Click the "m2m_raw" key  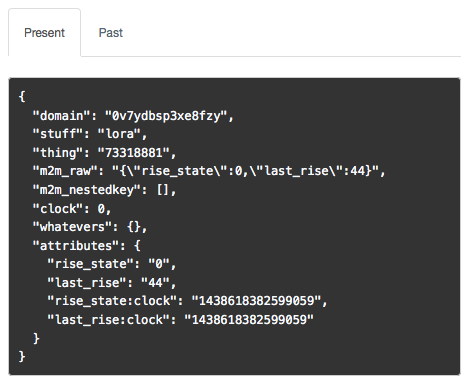pos(65,171)
